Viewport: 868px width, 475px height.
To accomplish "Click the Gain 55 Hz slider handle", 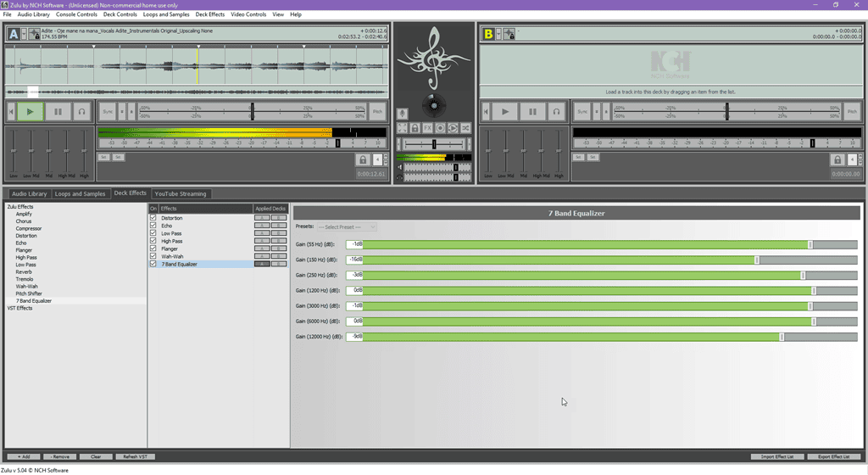I will (x=810, y=244).
